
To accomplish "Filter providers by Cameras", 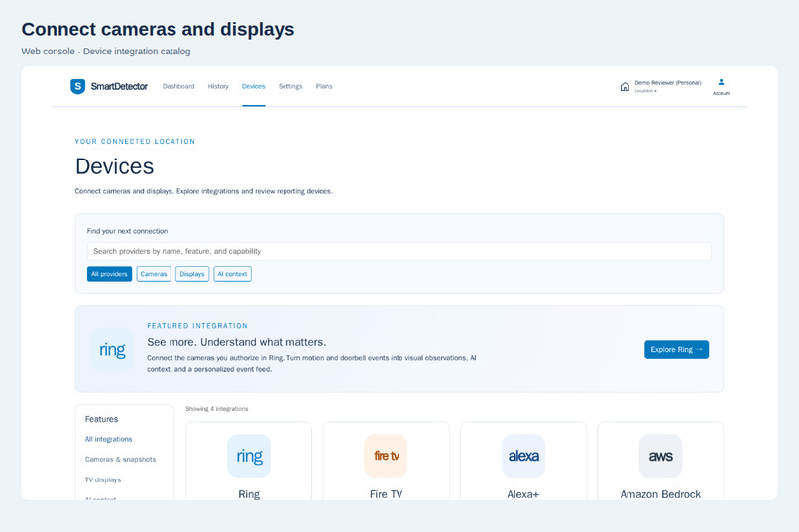I will click(x=154, y=274).
